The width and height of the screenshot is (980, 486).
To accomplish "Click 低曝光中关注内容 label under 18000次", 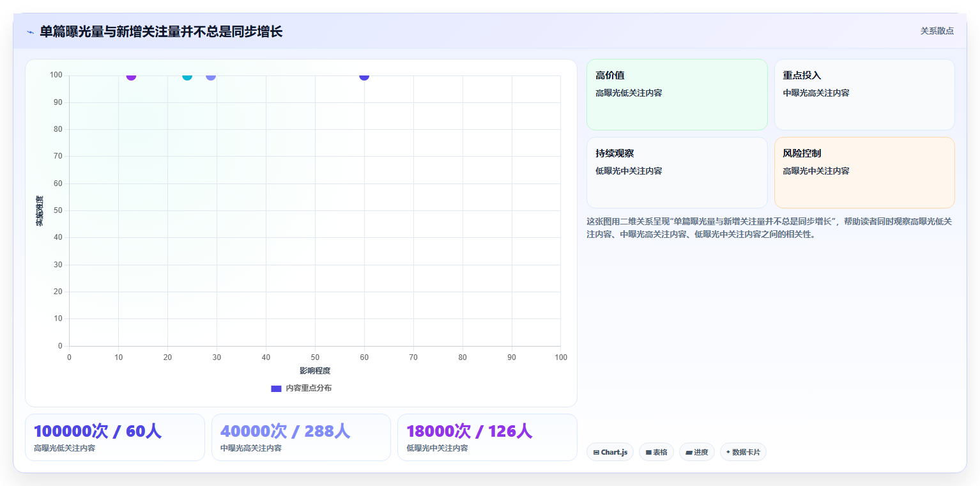I will [437, 448].
